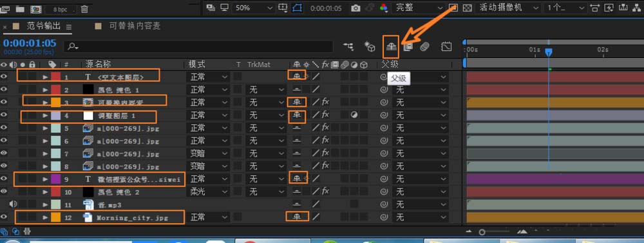644x243 pixels.
Task: Click the trash can delete icon in project panel
Action: coord(84,8)
